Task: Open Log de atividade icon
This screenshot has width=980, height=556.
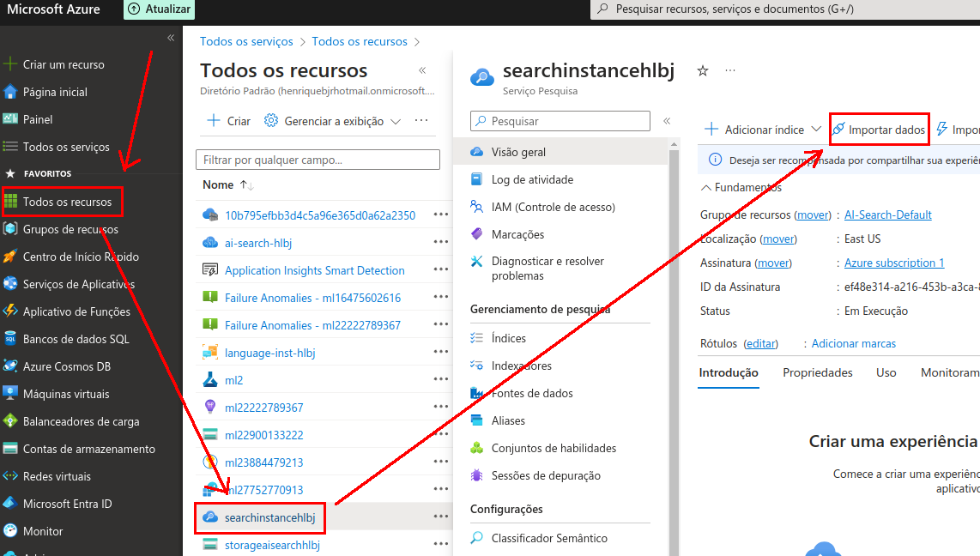Action: click(476, 179)
